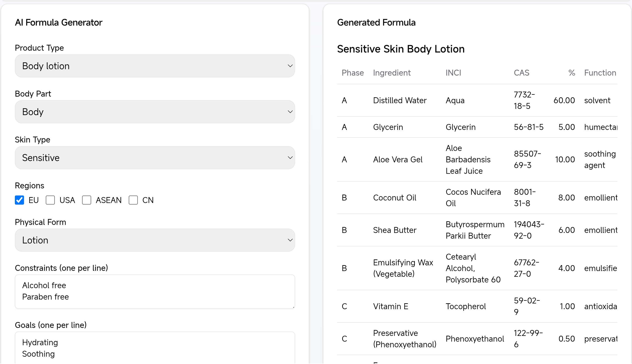Click the Function column header
Screen dimensions: 632x364
click(x=600, y=73)
